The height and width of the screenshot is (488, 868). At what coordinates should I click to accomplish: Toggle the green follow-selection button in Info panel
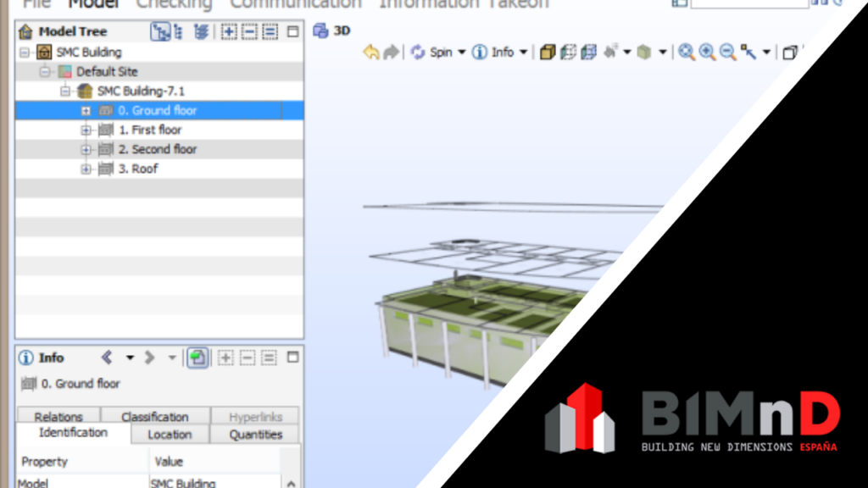point(198,358)
